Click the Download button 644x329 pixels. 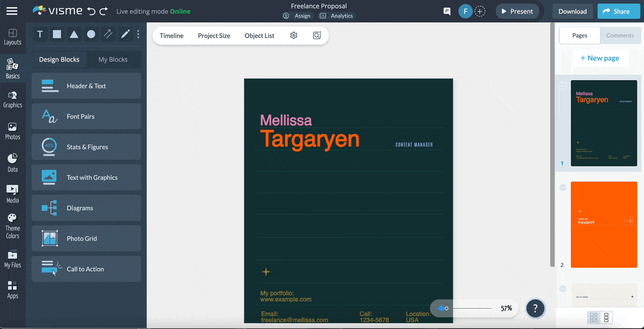click(x=572, y=11)
